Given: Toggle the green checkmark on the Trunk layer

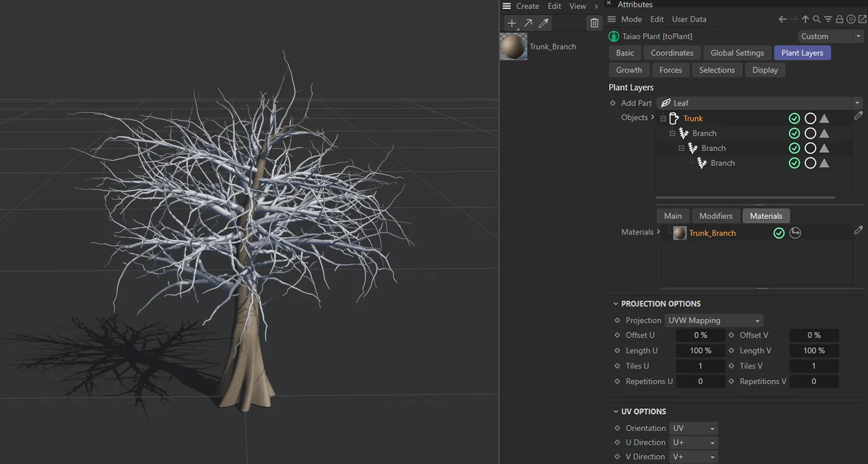Looking at the screenshot, I should (x=795, y=118).
